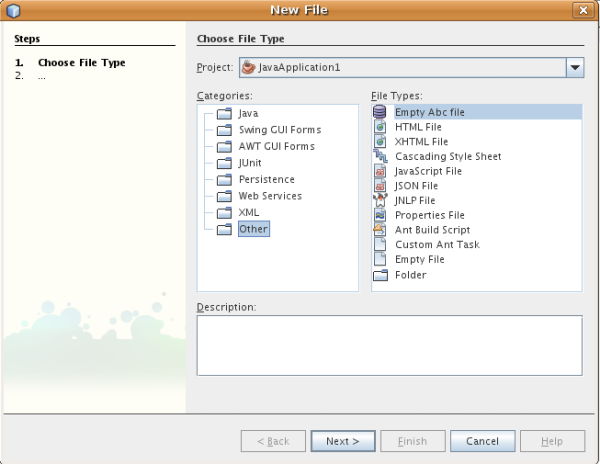Click the Choose File Type step

click(x=82, y=62)
